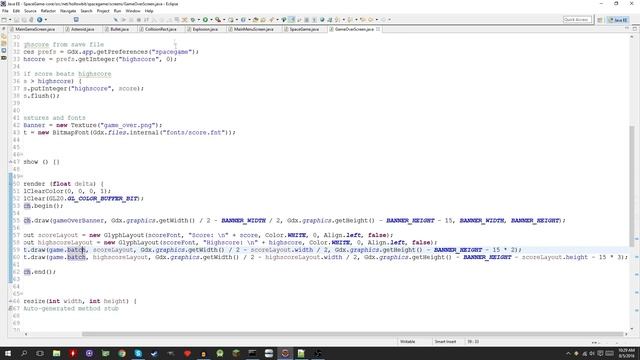Click "fonts/score.fnt" string on line 43

(193, 133)
